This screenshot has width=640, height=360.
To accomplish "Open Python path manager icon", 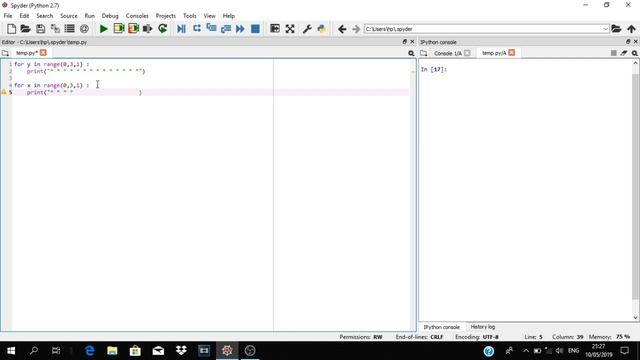I will click(322, 29).
